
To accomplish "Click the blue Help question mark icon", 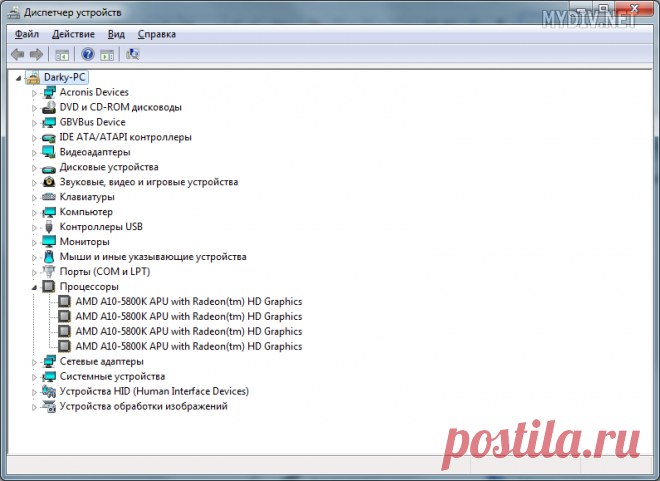I will pos(88,54).
